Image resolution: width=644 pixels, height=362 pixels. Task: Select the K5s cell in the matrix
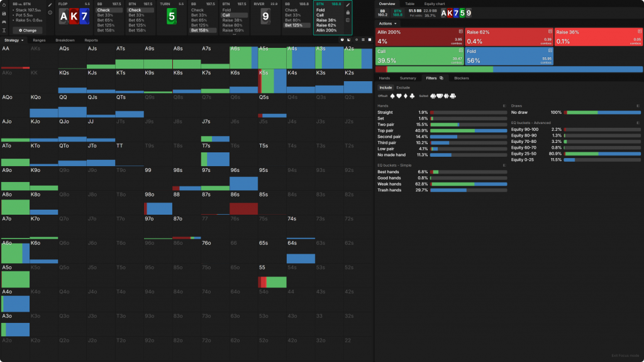click(272, 81)
